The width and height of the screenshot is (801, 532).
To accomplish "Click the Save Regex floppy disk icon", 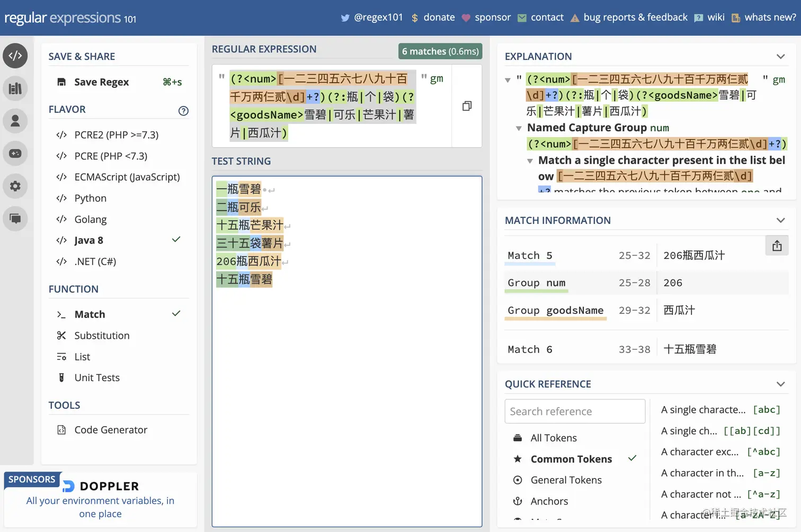I will pyautogui.click(x=61, y=82).
